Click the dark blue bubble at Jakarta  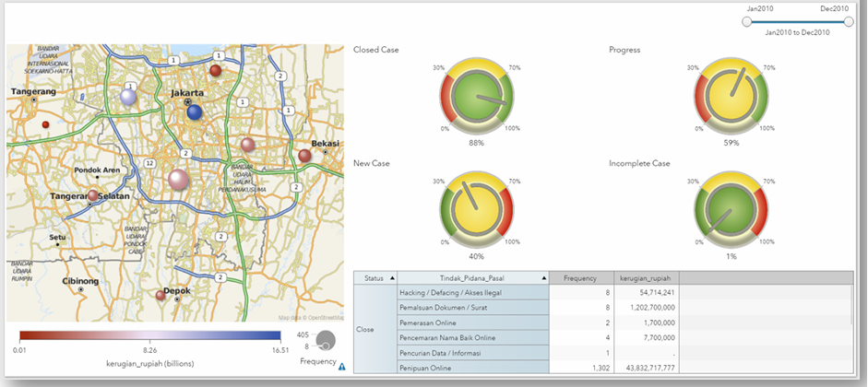195,112
